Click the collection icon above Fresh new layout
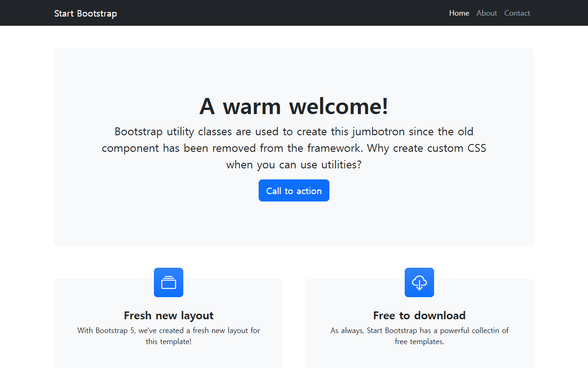Image resolution: width=588 pixels, height=368 pixels. click(169, 282)
